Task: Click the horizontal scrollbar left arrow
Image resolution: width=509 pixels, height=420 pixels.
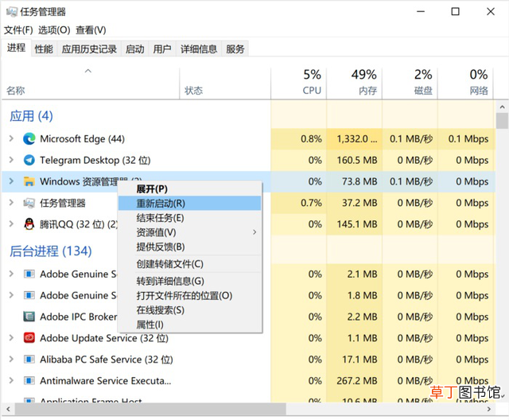Action: click(9, 409)
